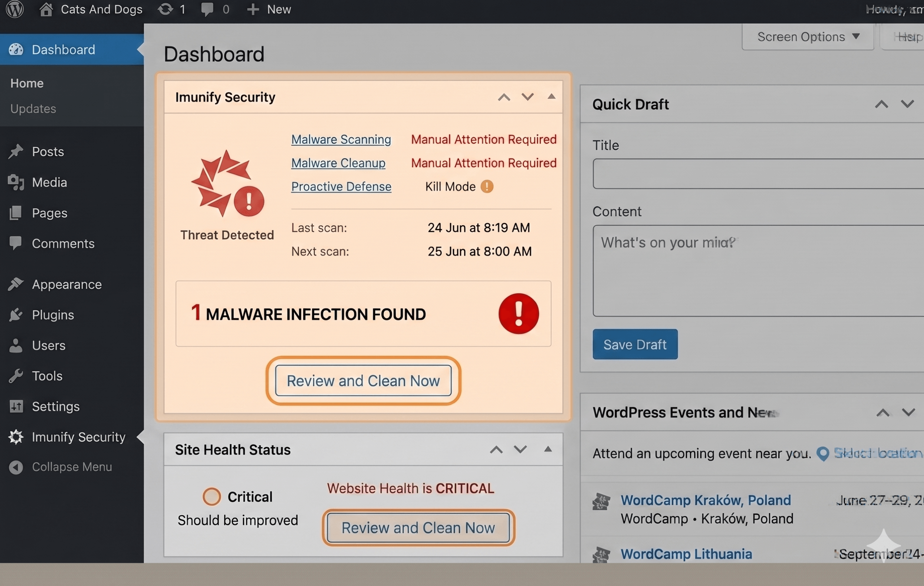Collapse the Imunify Security widget

coord(552,97)
